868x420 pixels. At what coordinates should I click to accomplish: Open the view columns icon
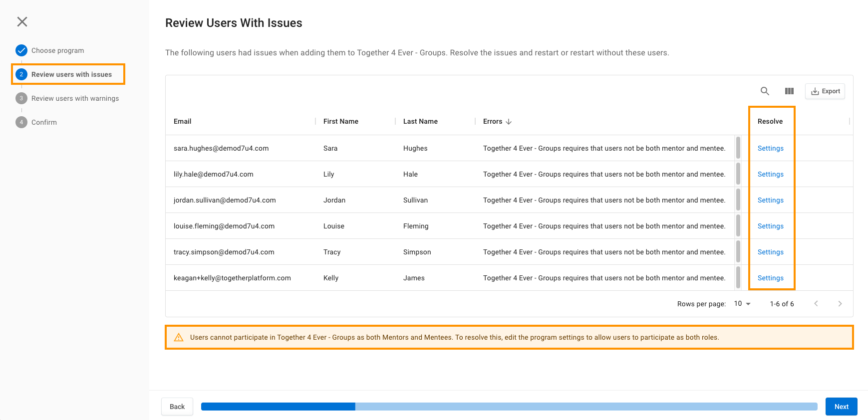789,91
